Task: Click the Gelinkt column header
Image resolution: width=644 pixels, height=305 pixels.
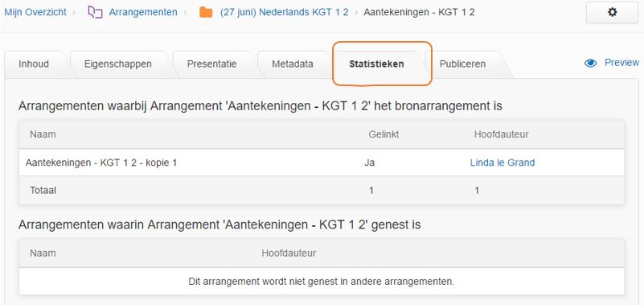Action: [x=384, y=134]
